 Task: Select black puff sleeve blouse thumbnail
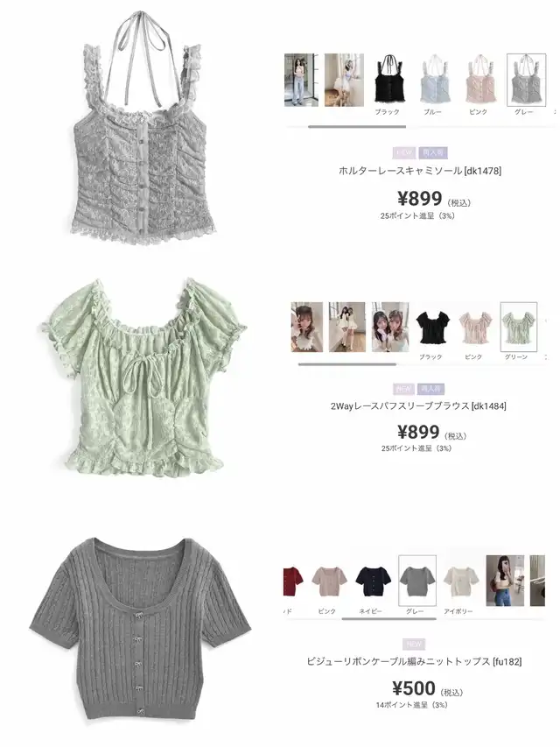click(432, 328)
